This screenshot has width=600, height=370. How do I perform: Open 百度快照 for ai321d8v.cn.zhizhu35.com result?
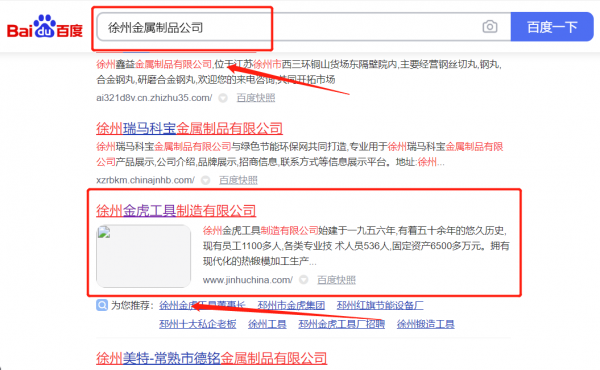[x=256, y=98]
